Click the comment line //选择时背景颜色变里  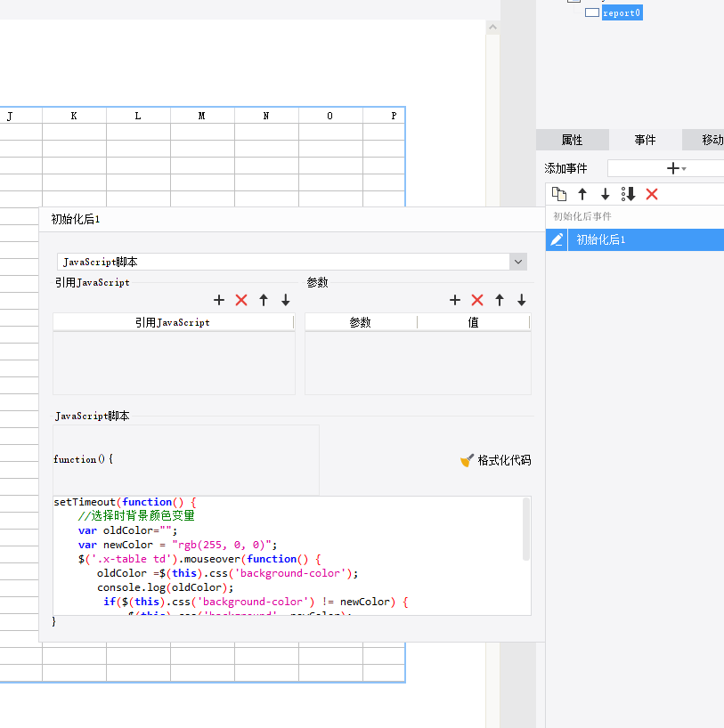pos(136,516)
